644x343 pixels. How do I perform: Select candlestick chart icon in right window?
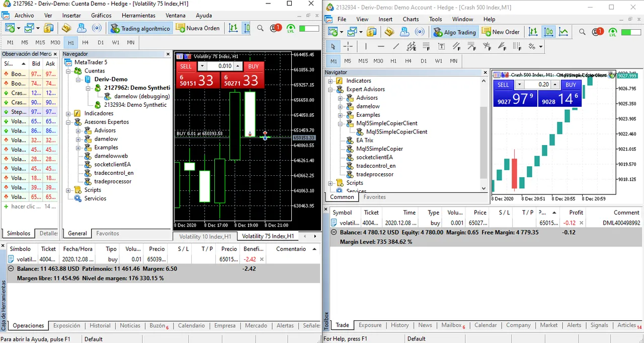pyautogui.click(x=548, y=32)
